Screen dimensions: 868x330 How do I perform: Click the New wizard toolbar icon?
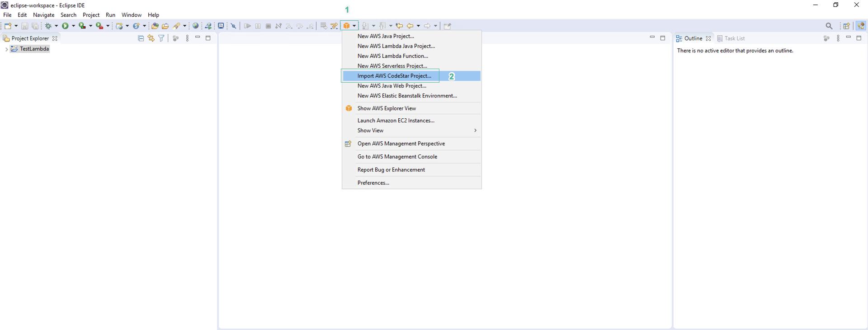[8, 26]
